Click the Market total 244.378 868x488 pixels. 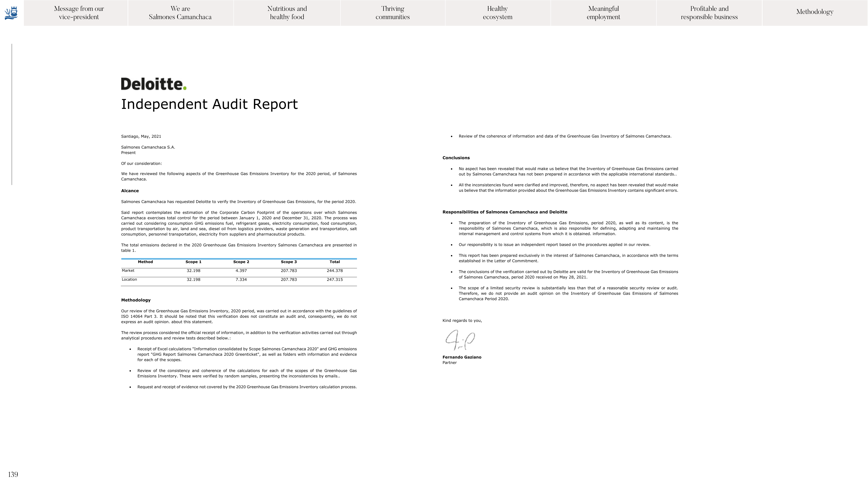click(x=335, y=271)
